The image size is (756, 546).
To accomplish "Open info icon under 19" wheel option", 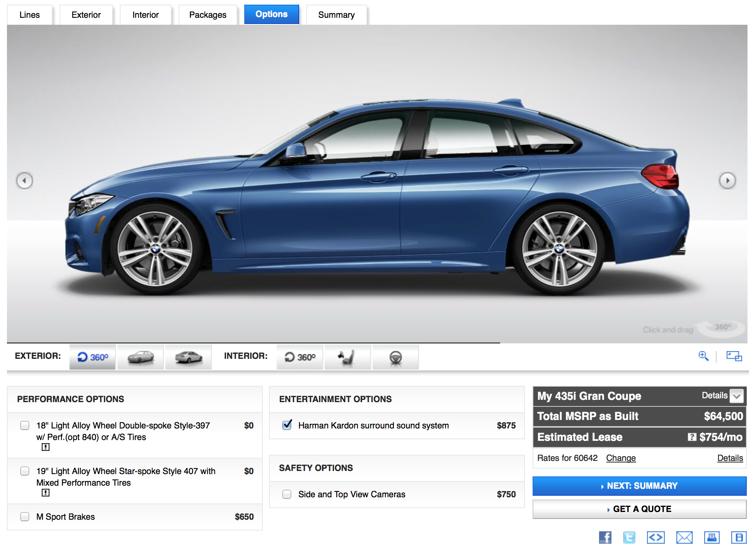I will (x=46, y=493).
